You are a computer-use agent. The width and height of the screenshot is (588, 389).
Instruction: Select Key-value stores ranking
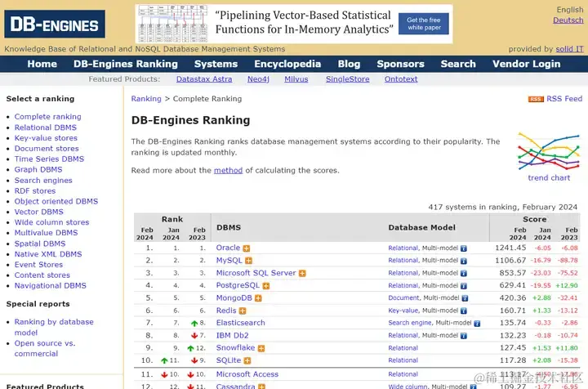pyautogui.click(x=46, y=138)
